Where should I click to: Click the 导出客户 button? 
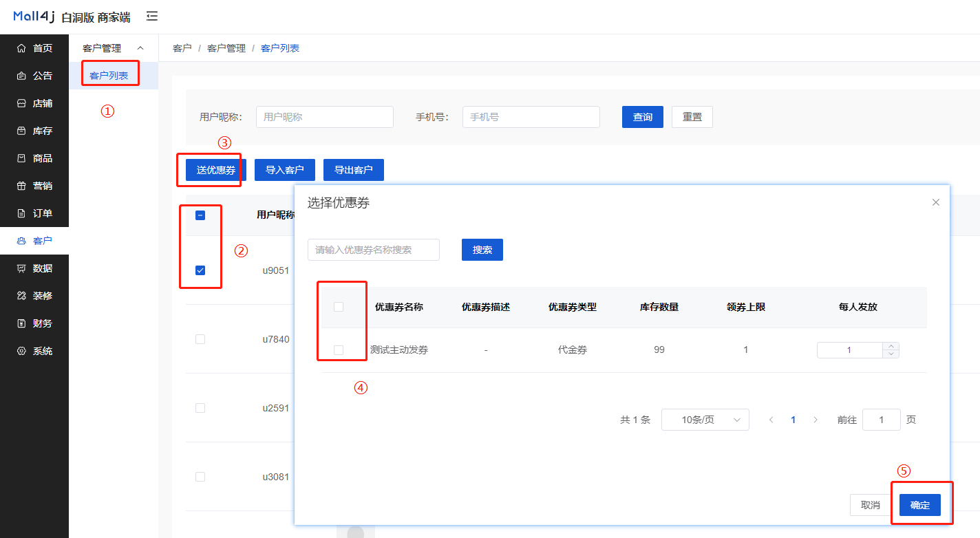354,170
